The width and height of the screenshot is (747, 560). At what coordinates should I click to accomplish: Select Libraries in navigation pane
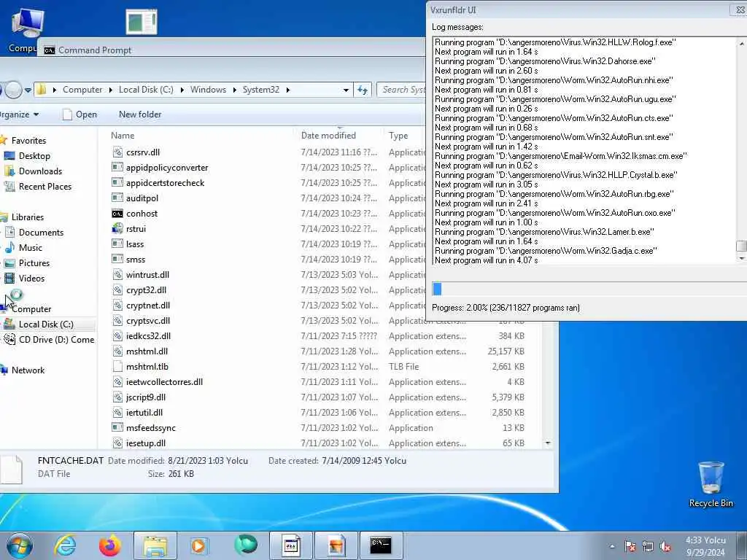(x=28, y=217)
